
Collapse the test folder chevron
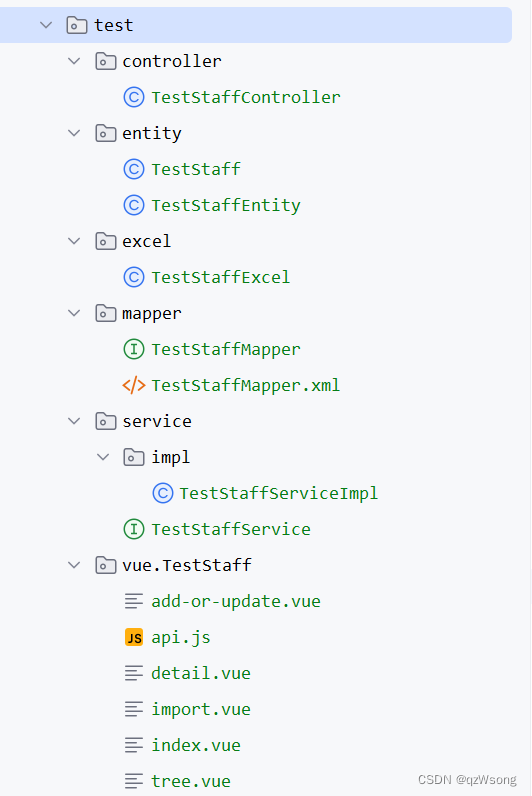(x=46, y=25)
